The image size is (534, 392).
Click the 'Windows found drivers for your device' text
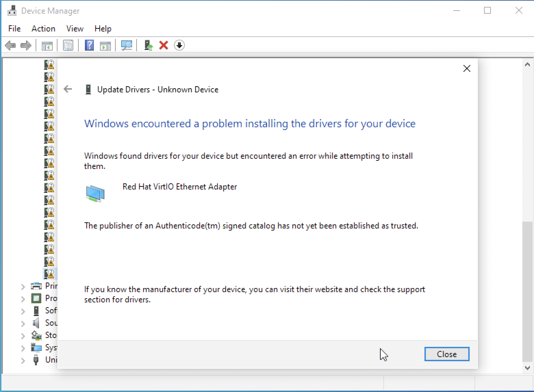tap(249, 161)
